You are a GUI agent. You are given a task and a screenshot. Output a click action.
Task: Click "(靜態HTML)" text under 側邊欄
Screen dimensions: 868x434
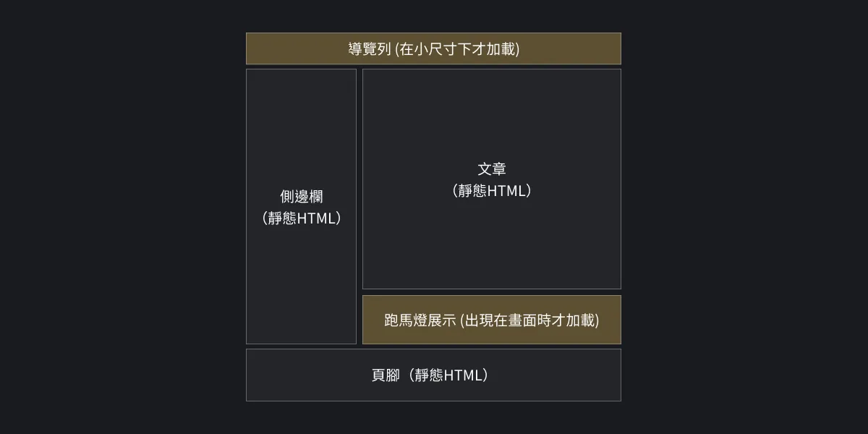click(301, 218)
